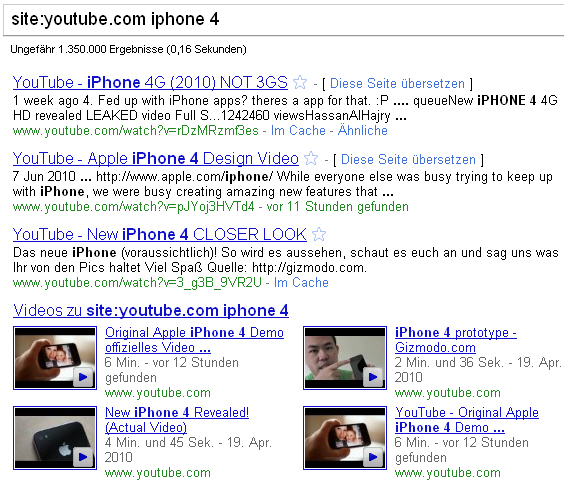Play the Gizmodo iPhone 4 prototype thumbnail
Image resolution: width=564 pixels, height=484 pixels.
point(345,358)
